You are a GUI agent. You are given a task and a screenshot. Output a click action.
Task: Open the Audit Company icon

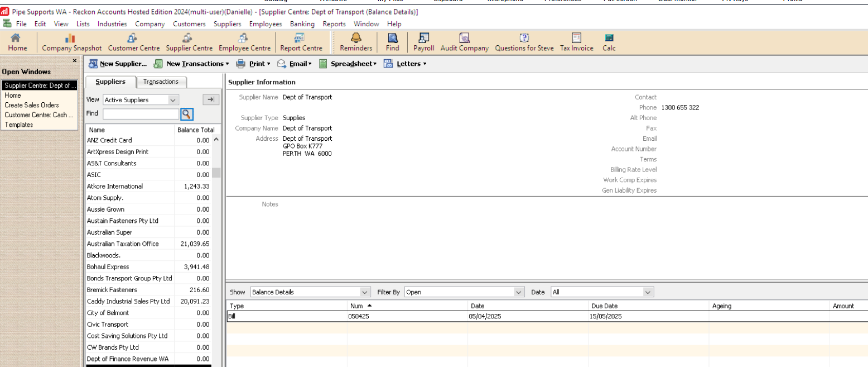(x=465, y=43)
